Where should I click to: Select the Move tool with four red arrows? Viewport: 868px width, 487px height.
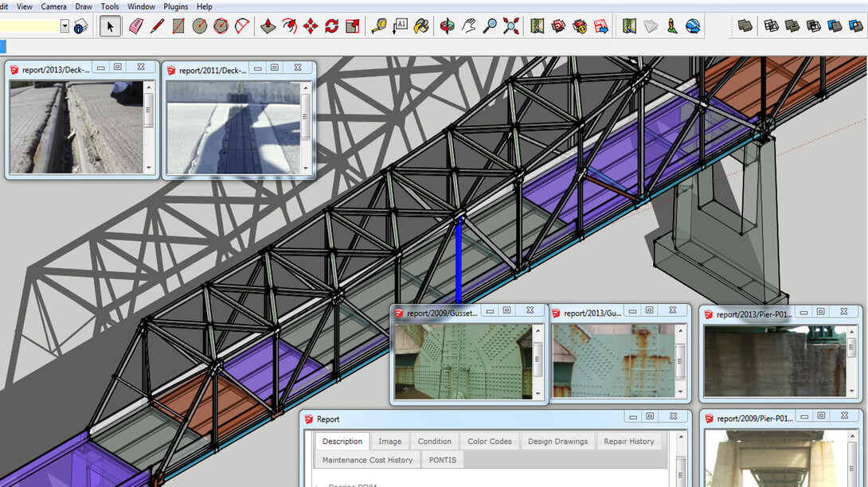tap(311, 26)
